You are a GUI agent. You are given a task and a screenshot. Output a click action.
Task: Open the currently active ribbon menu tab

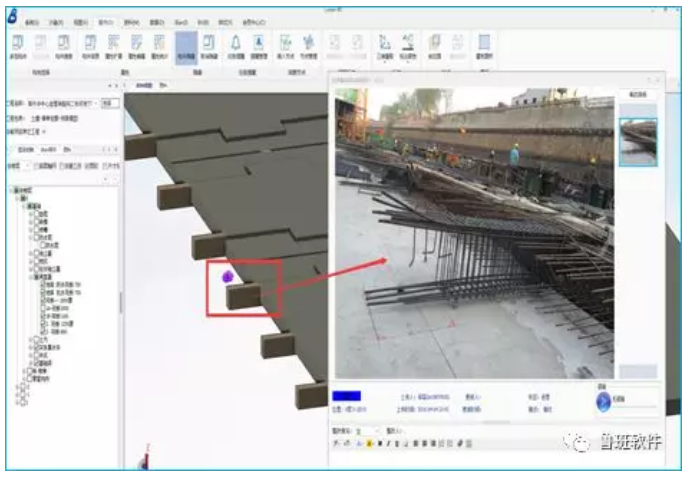point(106,22)
